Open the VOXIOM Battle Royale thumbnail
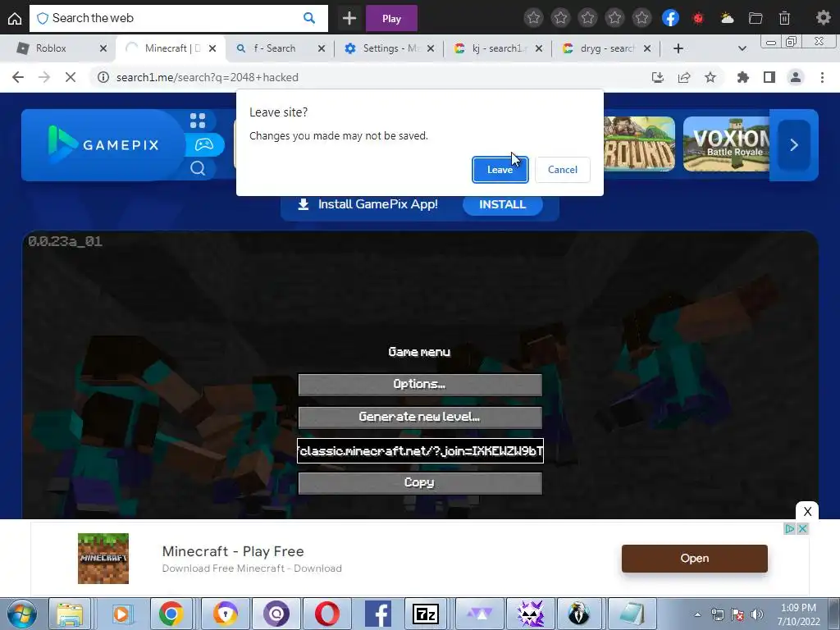Screen dimensions: 840x630 pos(727,144)
